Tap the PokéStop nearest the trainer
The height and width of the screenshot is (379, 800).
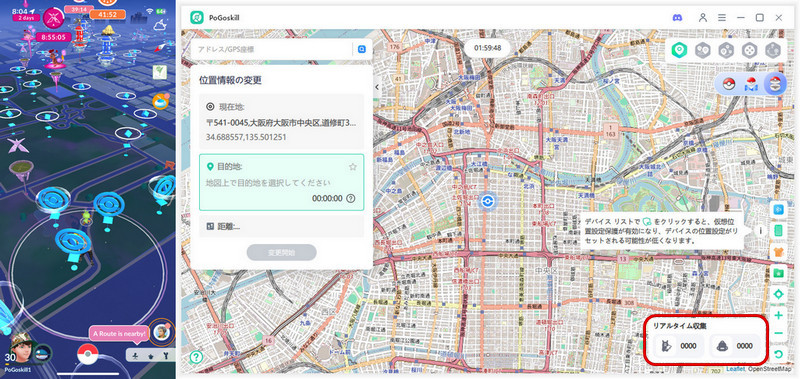tap(73, 241)
